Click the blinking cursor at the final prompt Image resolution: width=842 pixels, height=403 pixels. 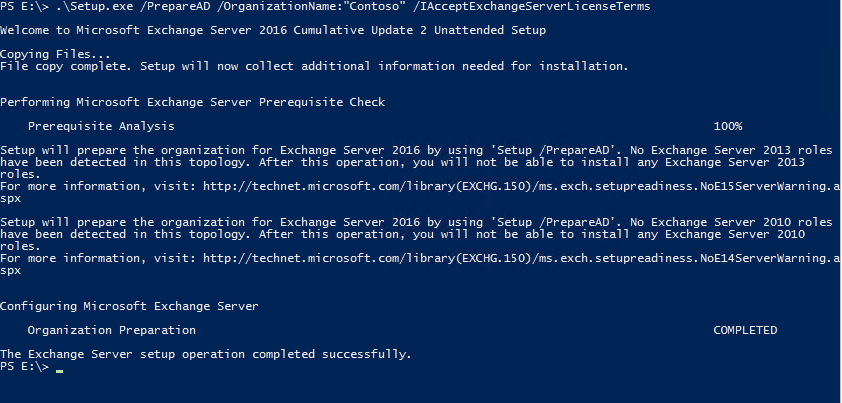pyautogui.click(x=59, y=371)
